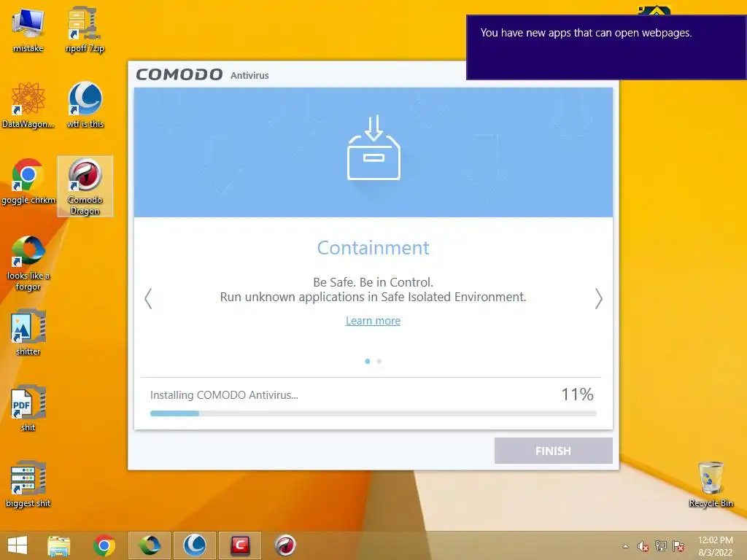Show hidden tray icons arrow

click(625, 546)
